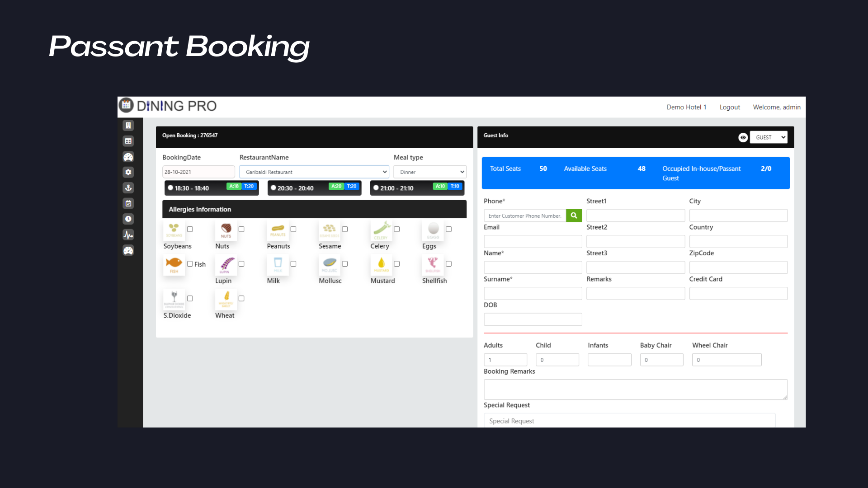
Task: Open the settings gear sidebar icon
Action: [x=128, y=172]
